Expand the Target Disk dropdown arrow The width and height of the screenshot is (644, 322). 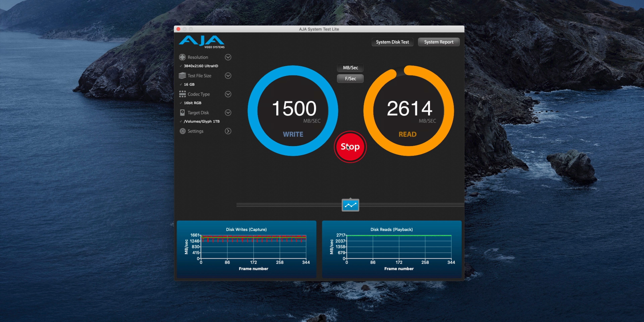pyautogui.click(x=228, y=113)
